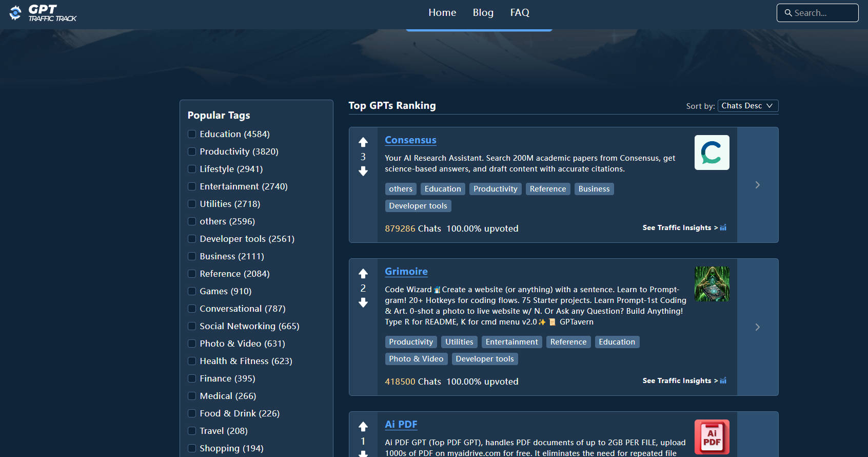Select the Health & Fitness checkbox
Screen dimensions: 868x457
pyautogui.click(x=192, y=361)
